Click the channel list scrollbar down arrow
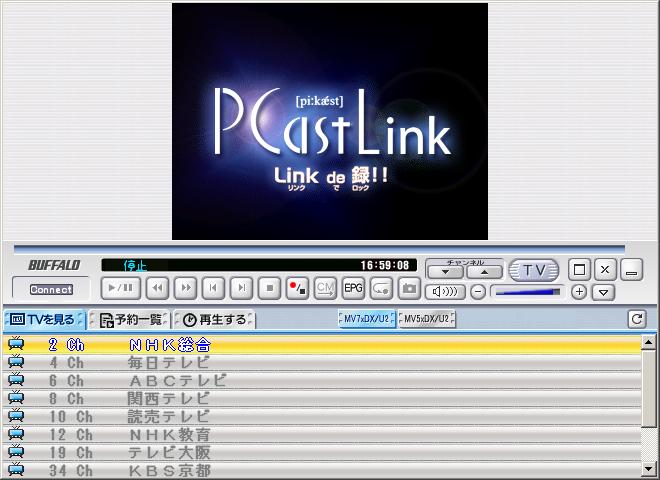Viewport: 660px width, 480px height. coord(649,468)
